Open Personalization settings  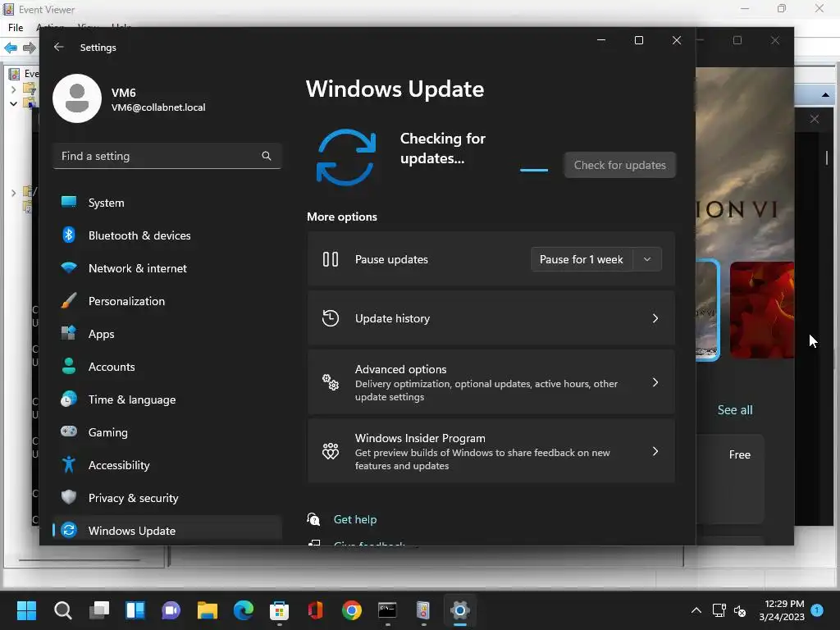167,301
